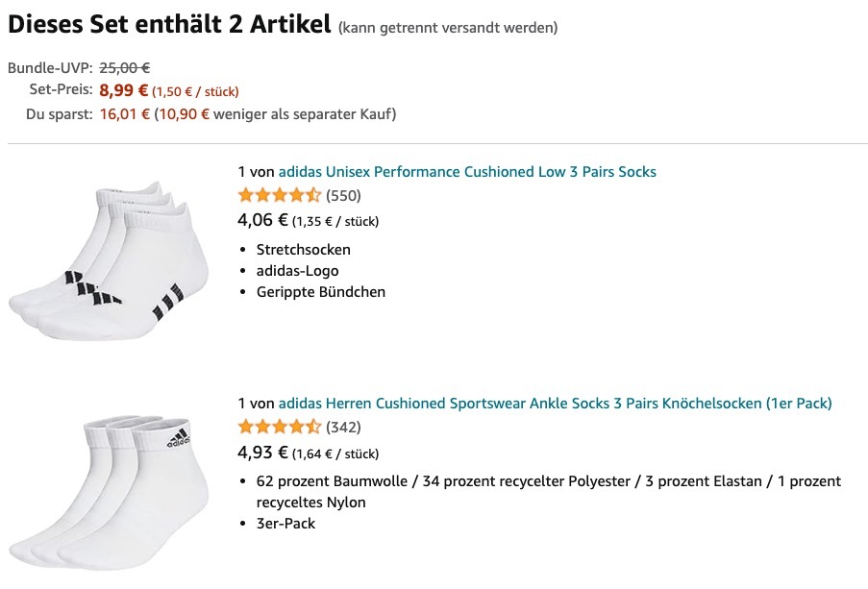Click the 'Stretchsocken' bullet point
Screen dimensions: 868x589
tap(303, 250)
